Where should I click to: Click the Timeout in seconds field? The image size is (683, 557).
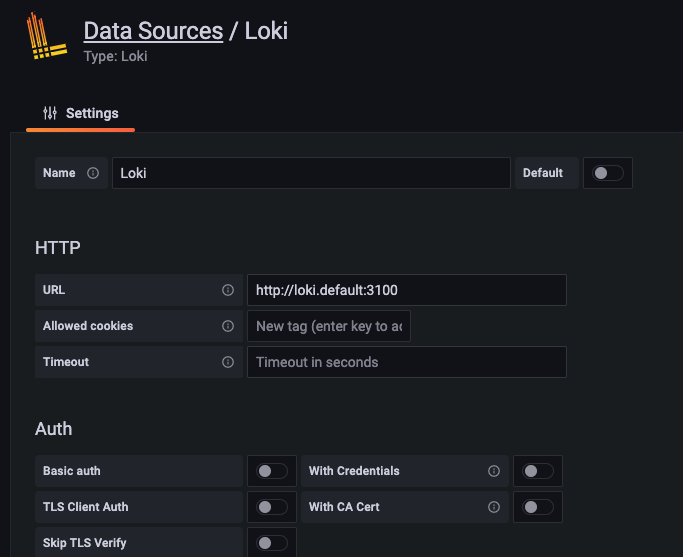pos(407,362)
